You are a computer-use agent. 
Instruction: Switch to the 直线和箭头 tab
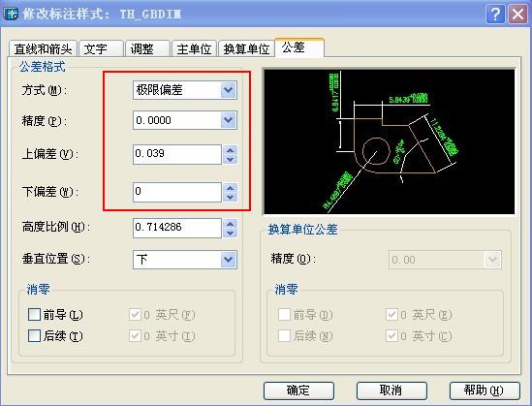click(x=43, y=48)
